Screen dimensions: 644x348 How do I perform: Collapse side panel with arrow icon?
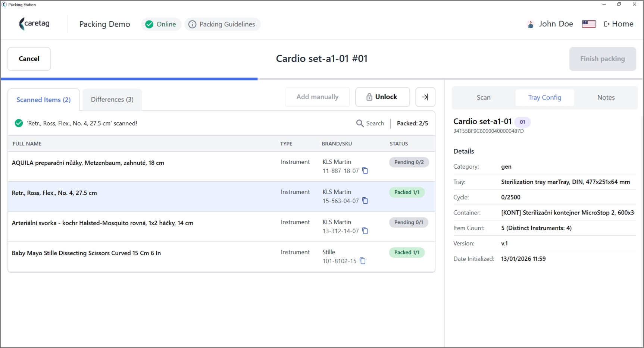coord(425,97)
